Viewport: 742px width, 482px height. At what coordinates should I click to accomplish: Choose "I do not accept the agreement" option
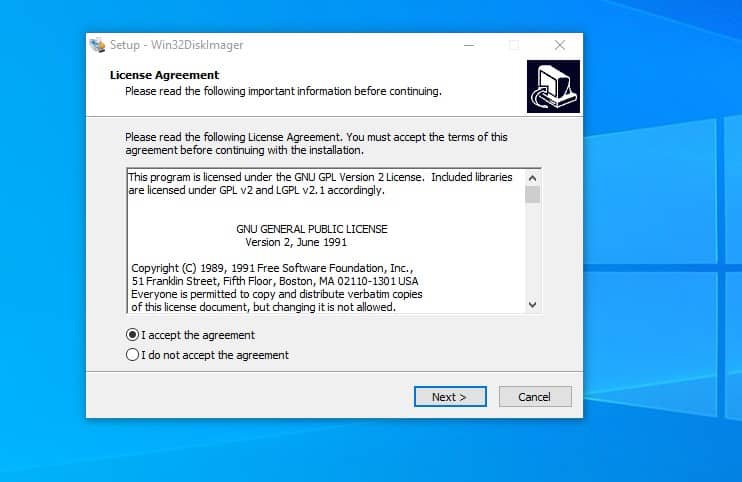(133, 355)
